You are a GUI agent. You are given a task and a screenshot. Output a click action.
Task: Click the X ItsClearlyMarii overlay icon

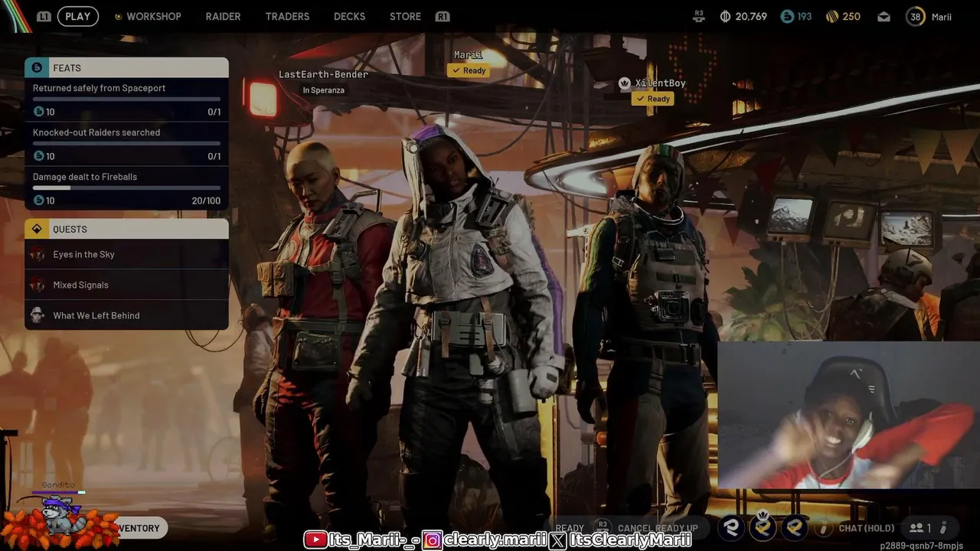pyautogui.click(x=558, y=540)
